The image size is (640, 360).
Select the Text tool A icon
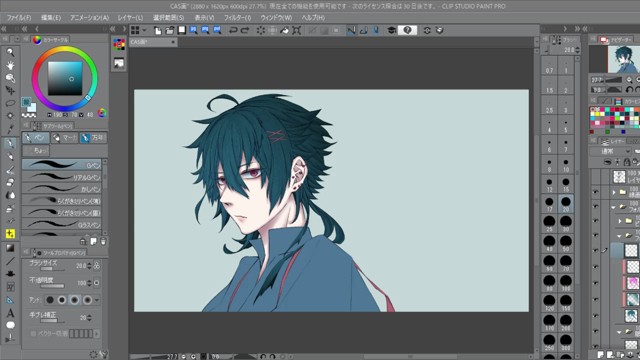(x=10, y=313)
